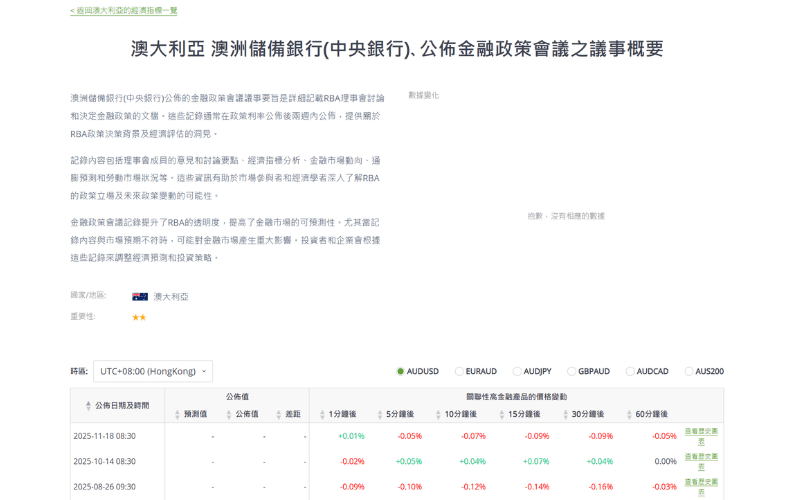The height and width of the screenshot is (500, 800).
Task: Click the +0.01% value in 2025-11-18 row
Action: click(x=352, y=436)
